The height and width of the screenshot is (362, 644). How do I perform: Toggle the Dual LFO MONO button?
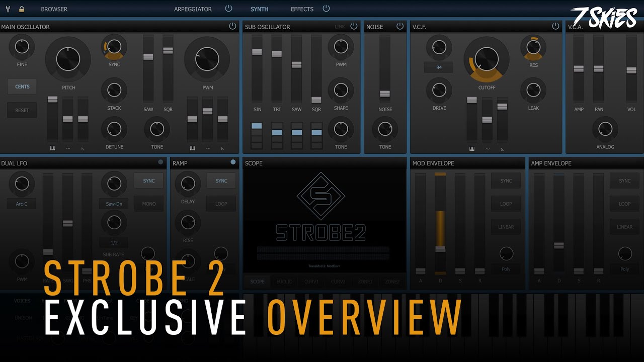(149, 204)
